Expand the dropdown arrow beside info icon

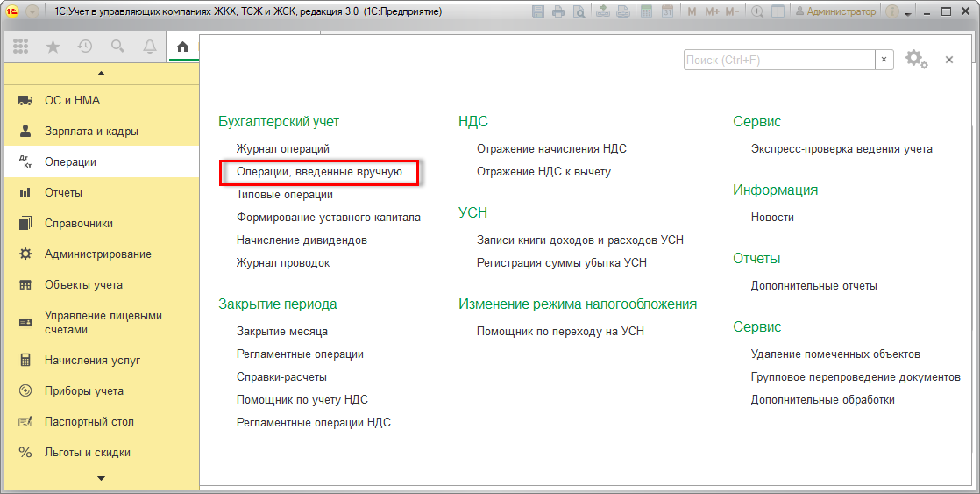coord(908,13)
